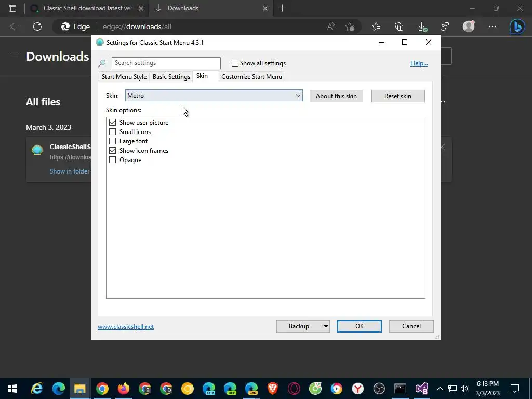Open the Bing sidebar icon

(x=517, y=26)
